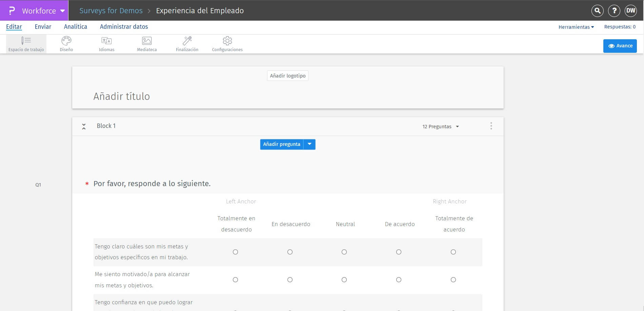Open the search tool in the header
Image resolution: width=644 pixels, height=311 pixels.
point(597,10)
